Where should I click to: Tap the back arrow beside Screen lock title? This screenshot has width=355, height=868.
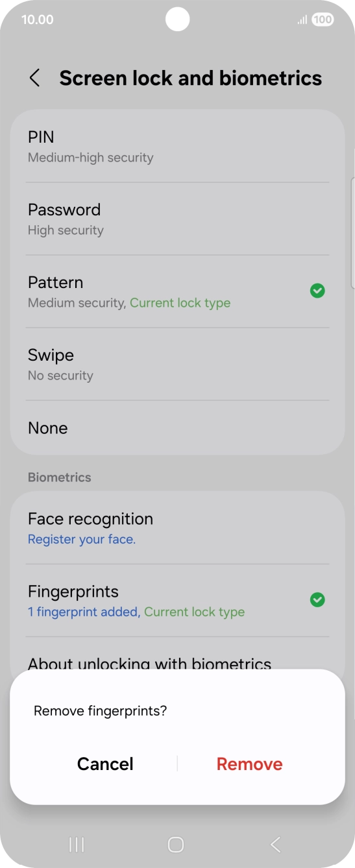pos(34,78)
